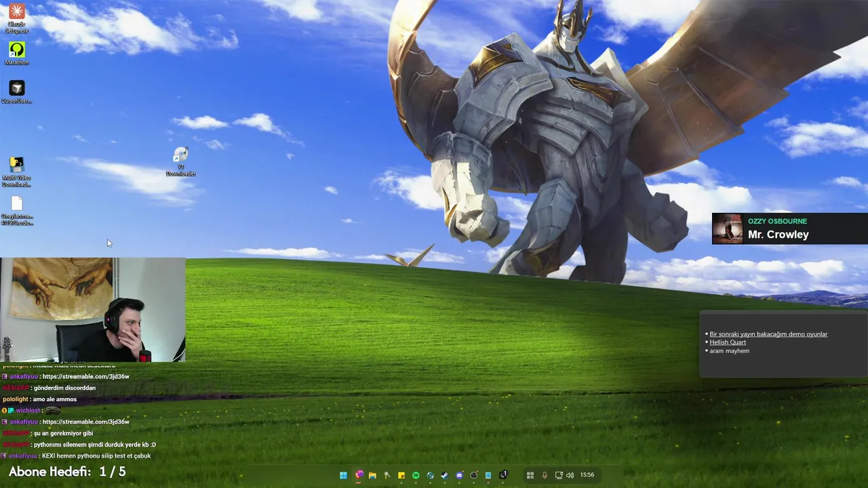The height and width of the screenshot is (488, 868).
Task: Click the 'amo ale ammos' chat message
Action: [54, 399]
